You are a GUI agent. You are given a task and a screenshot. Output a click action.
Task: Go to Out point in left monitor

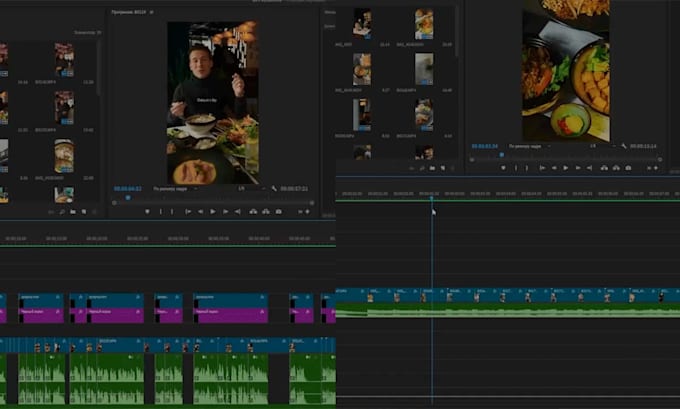[x=238, y=212]
